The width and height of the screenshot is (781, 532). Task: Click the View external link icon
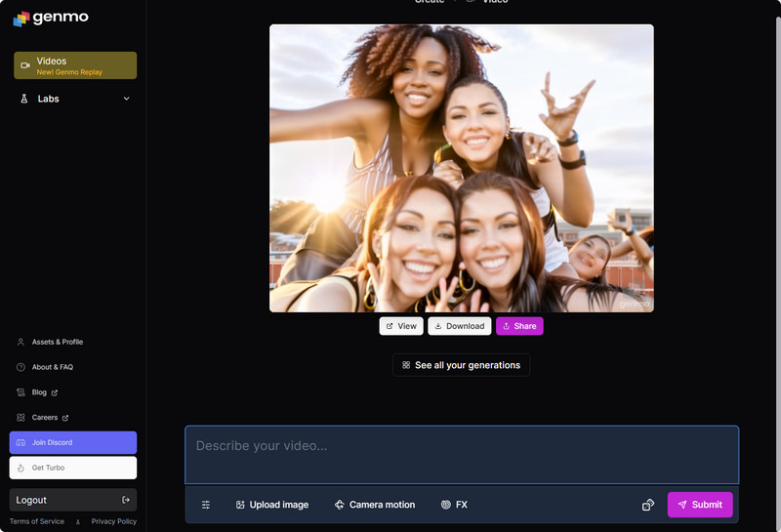coord(390,326)
